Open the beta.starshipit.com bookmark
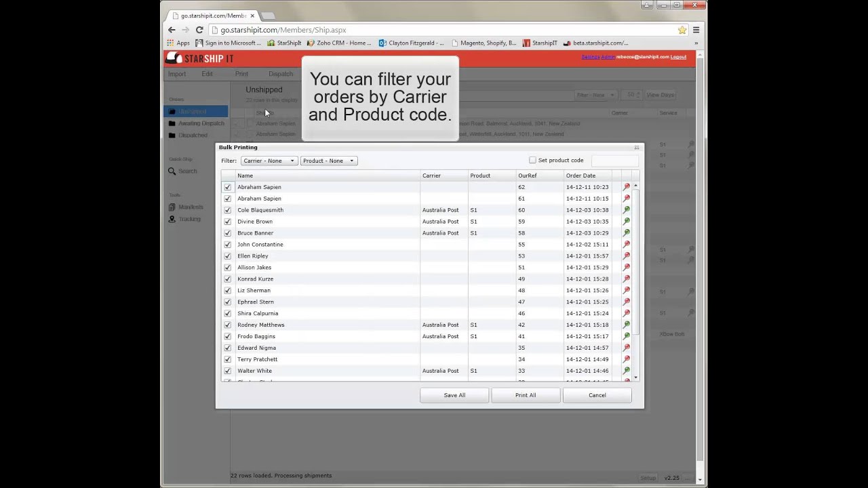The image size is (868, 488). tap(596, 43)
